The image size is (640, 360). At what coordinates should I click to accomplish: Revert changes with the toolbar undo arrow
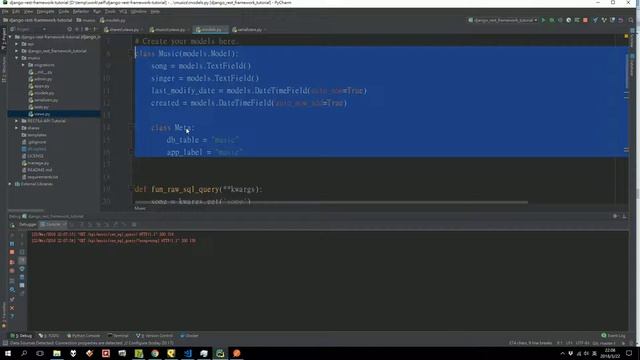pos(621,20)
